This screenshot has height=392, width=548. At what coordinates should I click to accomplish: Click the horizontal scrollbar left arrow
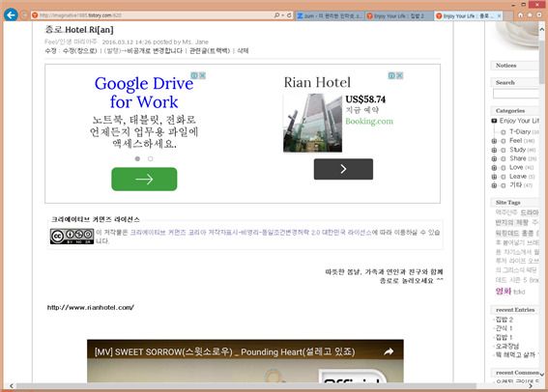12,385
